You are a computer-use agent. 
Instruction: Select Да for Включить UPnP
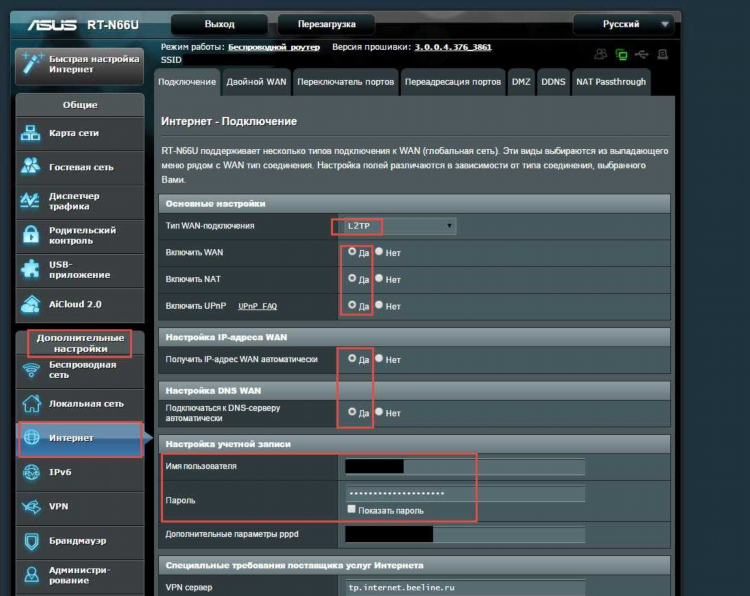(x=352, y=305)
